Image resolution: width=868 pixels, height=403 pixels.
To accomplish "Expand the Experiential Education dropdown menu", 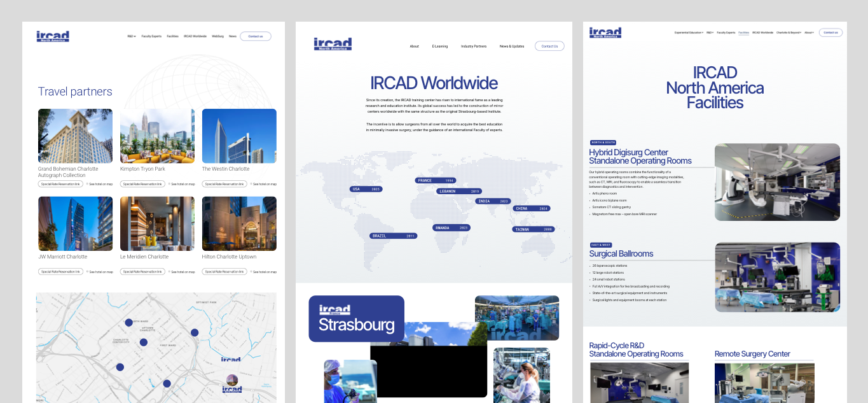I will click(689, 32).
